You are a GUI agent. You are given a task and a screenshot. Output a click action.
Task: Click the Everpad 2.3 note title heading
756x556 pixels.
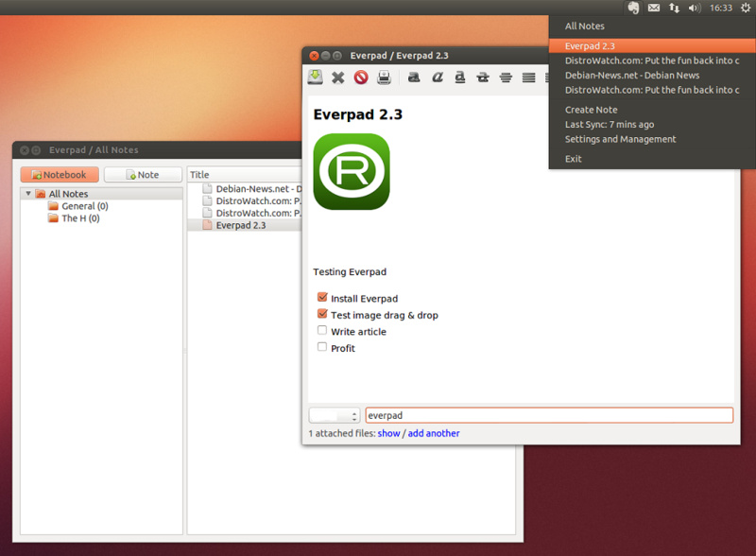[x=358, y=114]
